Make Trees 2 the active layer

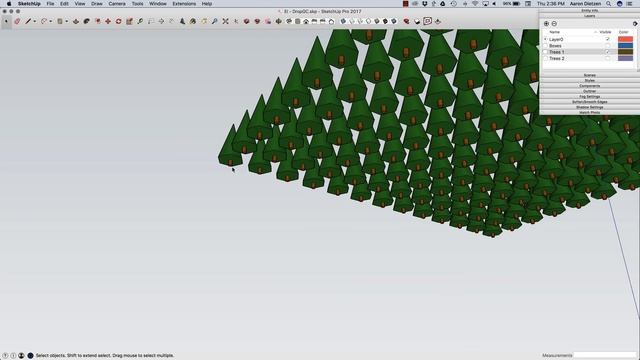(545, 58)
